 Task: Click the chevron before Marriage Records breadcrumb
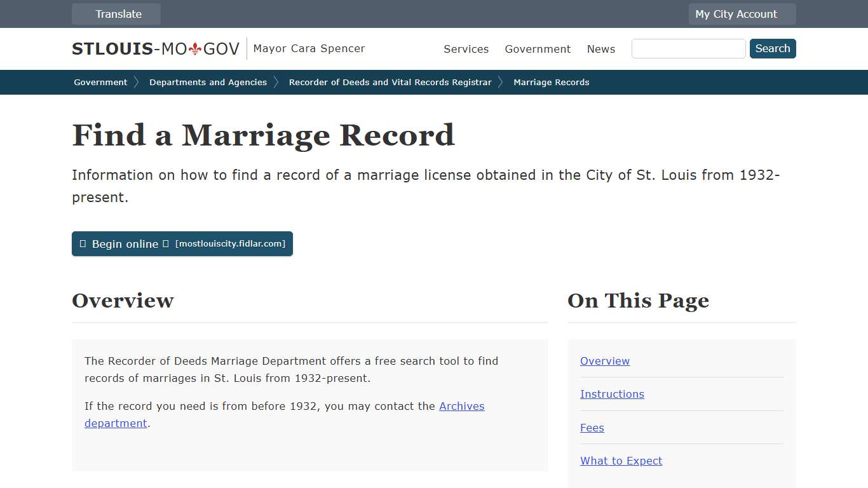click(501, 82)
